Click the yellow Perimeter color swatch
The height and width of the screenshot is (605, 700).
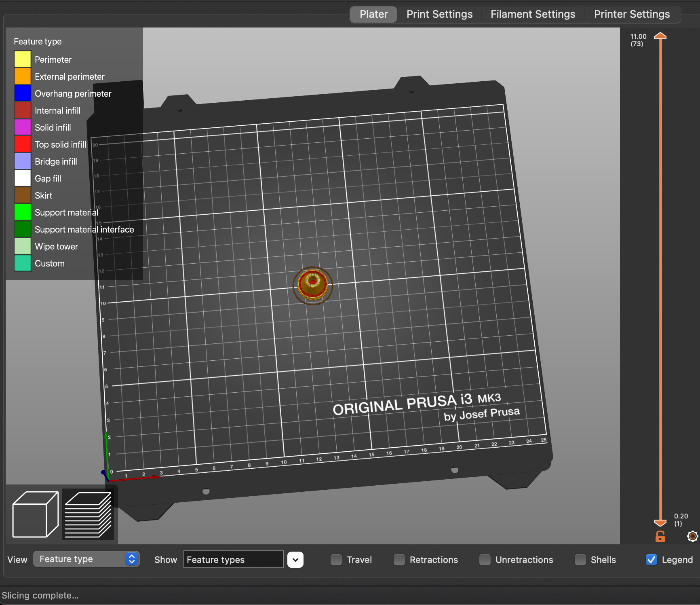click(23, 59)
